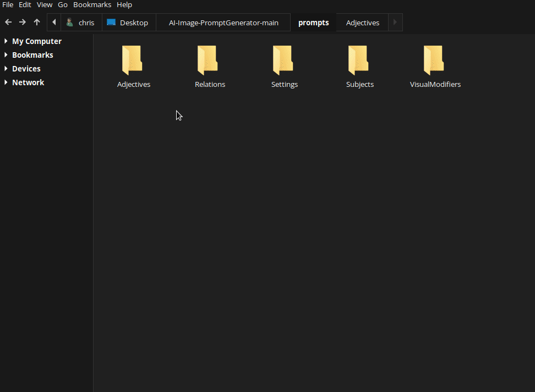This screenshot has width=535, height=392.
Task: Click the "Relations" folder name text
Action: coord(210,84)
